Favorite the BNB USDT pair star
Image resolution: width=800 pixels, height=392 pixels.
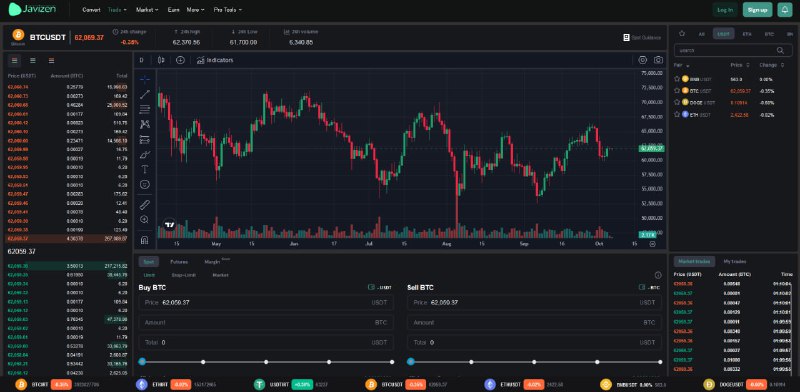(x=677, y=79)
